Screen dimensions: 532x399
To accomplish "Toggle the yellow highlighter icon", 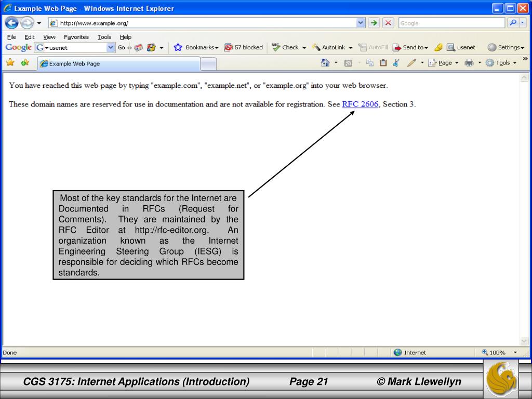I will coord(438,47).
